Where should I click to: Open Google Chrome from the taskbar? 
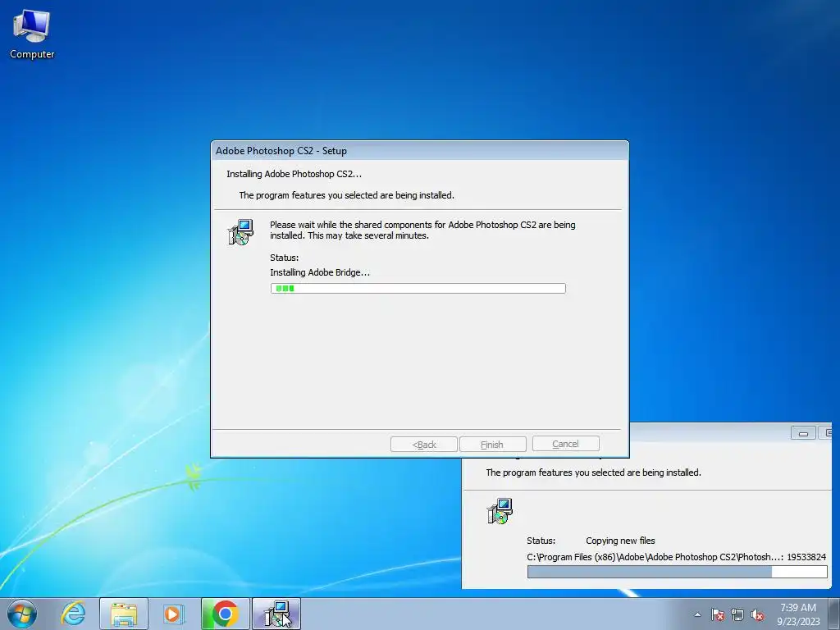pos(225,614)
